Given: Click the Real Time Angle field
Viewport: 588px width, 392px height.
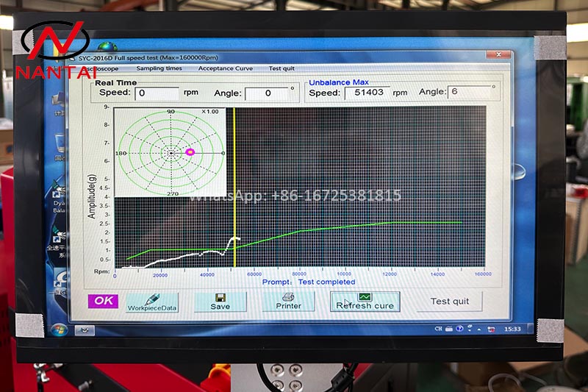Looking at the screenshot, I should point(267,93).
